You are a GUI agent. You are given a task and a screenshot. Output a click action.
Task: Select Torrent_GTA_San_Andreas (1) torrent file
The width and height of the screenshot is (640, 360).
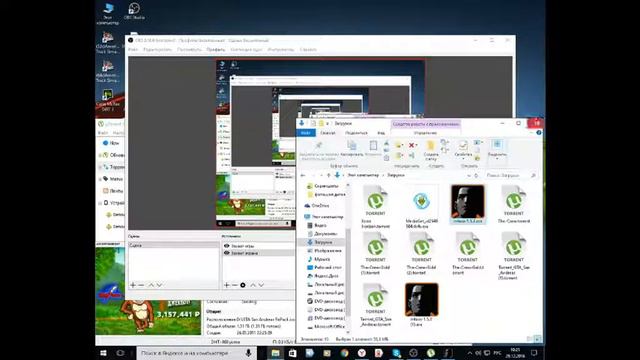point(514,256)
